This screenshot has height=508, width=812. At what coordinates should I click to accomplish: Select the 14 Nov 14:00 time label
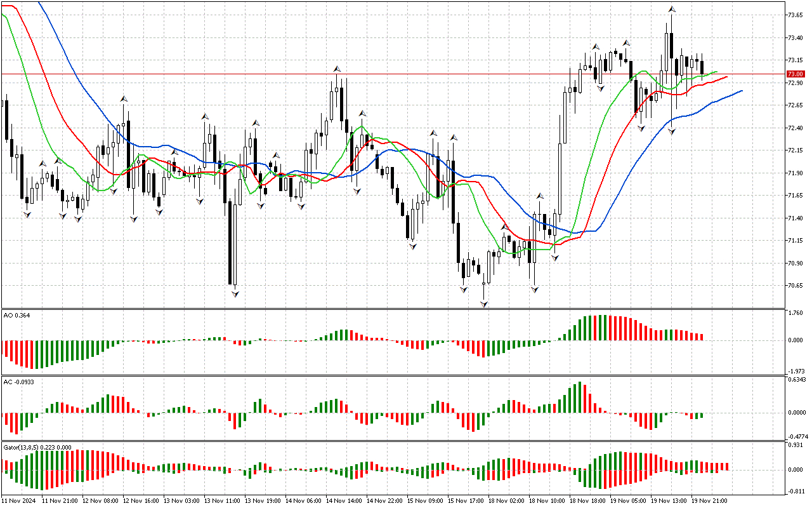click(x=344, y=501)
